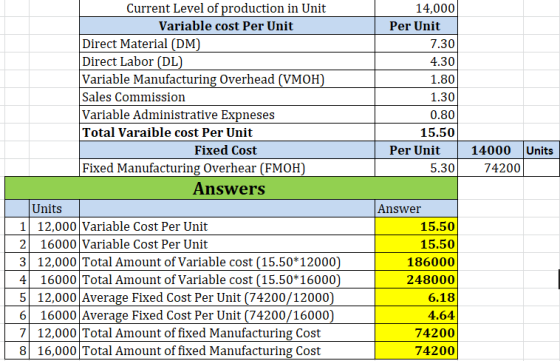
Task: Select the 12,000 units cell in row 3
Action: click(54, 262)
